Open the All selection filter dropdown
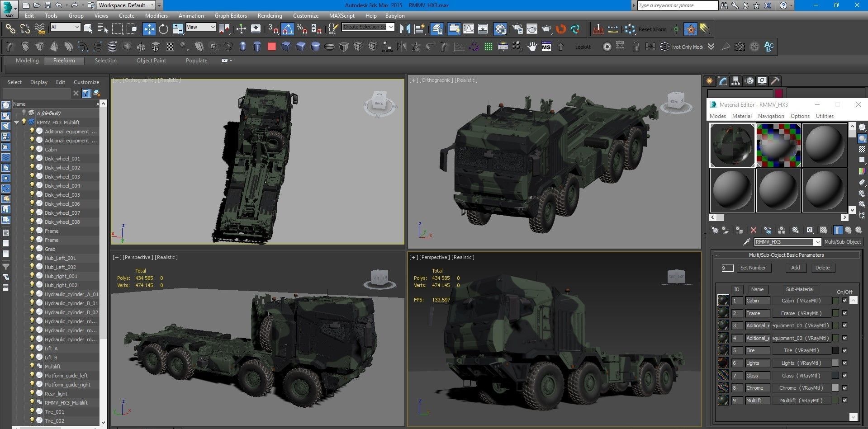868x429 pixels. tap(65, 27)
